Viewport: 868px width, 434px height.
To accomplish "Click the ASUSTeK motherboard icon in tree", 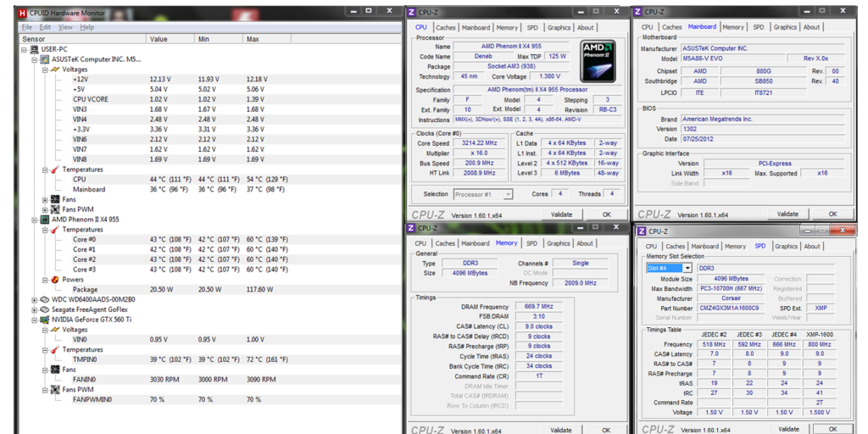I will pos(44,59).
